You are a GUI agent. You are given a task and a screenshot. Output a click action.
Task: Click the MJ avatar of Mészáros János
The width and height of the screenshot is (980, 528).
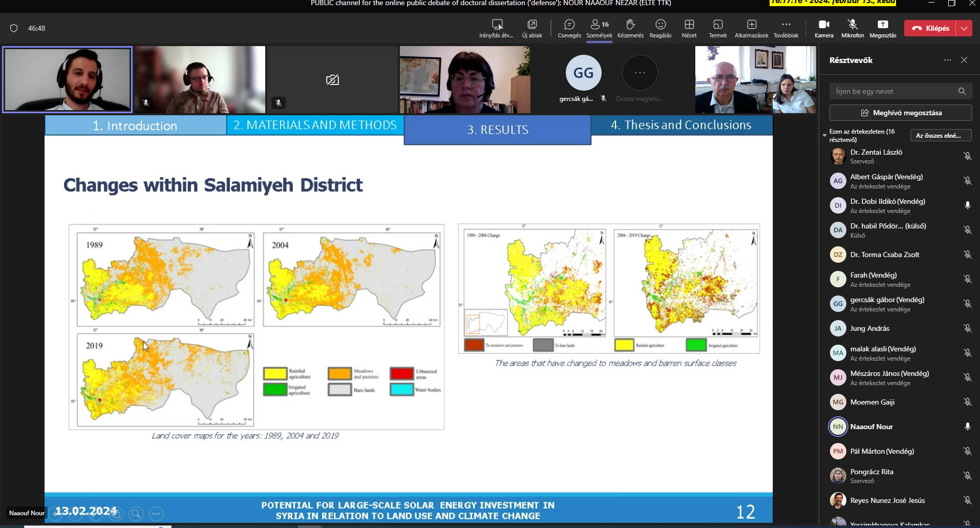[x=838, y=377]
